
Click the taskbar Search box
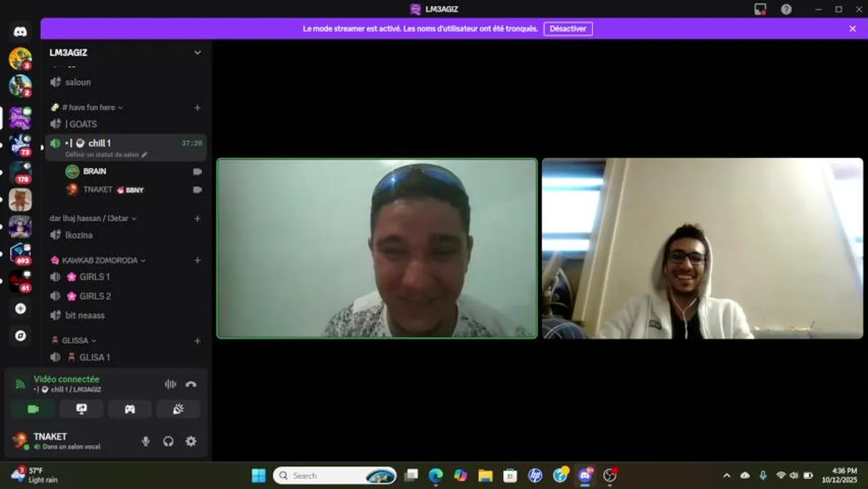tap(336, 475)
